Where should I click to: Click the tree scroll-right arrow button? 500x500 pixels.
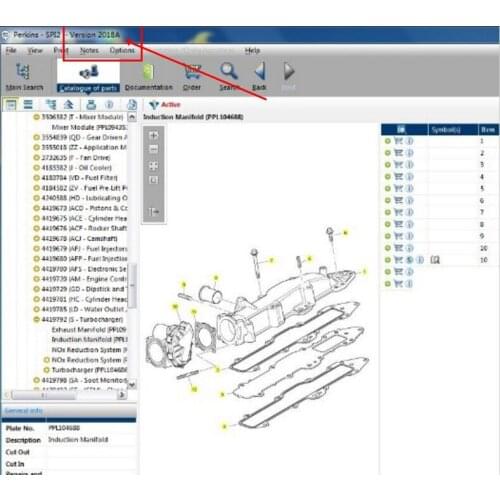[x=122, y=395]
